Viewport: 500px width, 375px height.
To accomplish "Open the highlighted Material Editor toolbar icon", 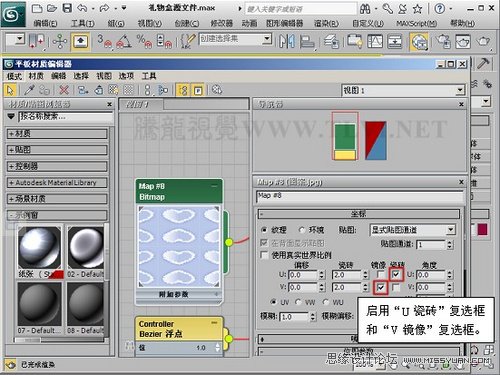I will click(x=419, y=42).
